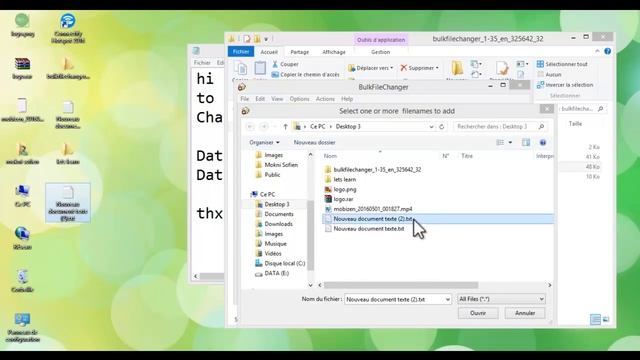Expand Nom du fichier dropdown arrow

click(x=447, y=299)
